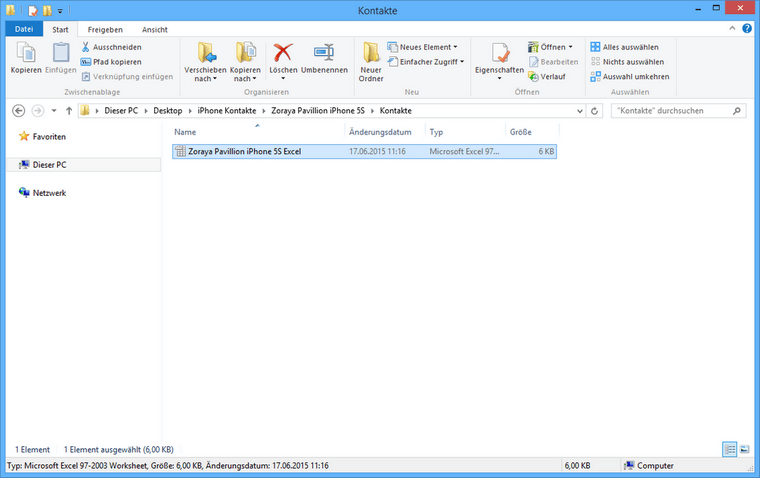Open the Help question mark
The height and width of the screenshot is (478, 760).
(x=747, y=29)
